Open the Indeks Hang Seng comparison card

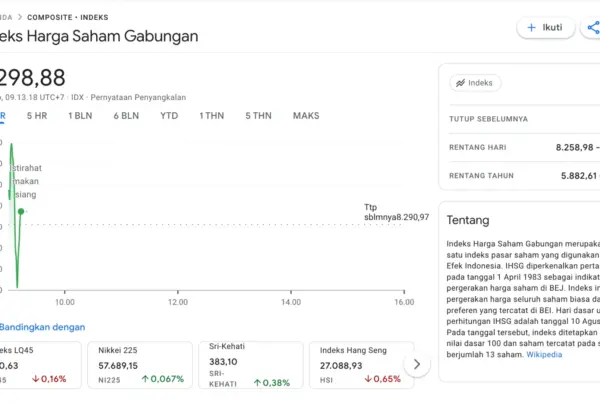(x=362, y=365)
